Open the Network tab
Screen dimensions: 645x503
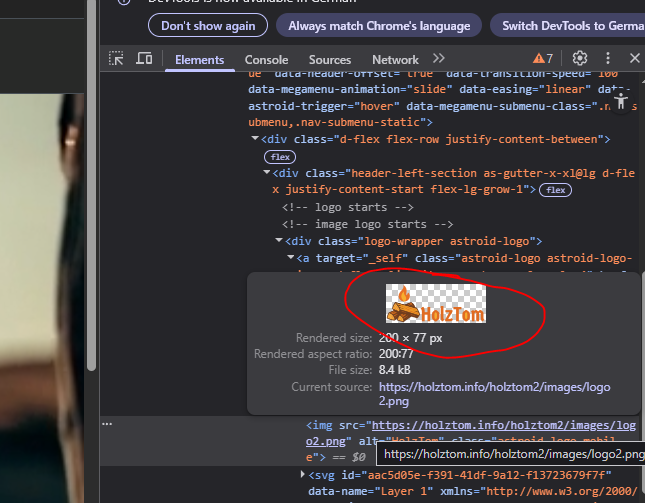click(x=395, y=60)
